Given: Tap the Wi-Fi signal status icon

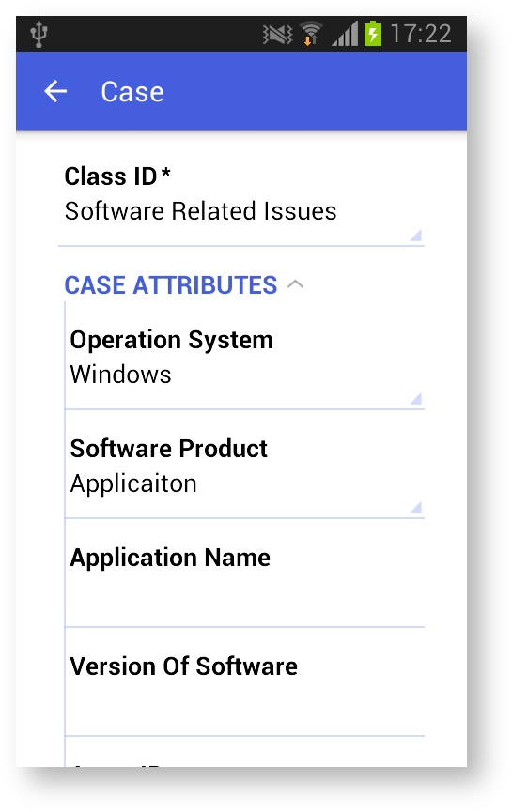Looking at the screenshot, I should coord(311,34).
